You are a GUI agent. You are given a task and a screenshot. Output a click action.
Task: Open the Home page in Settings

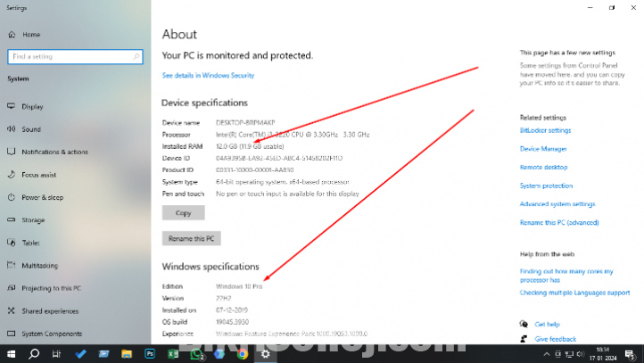coord(31,35)
